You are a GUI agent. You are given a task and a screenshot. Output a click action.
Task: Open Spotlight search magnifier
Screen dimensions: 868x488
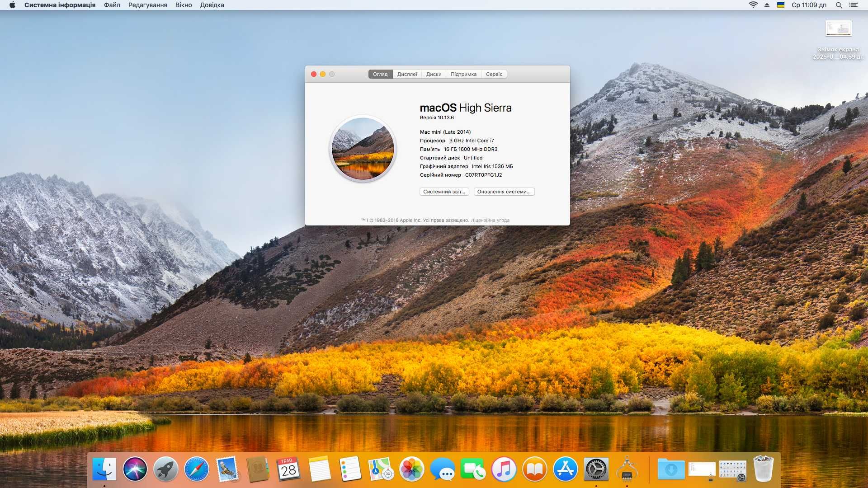pyautogui.click(x=839, y=5)
